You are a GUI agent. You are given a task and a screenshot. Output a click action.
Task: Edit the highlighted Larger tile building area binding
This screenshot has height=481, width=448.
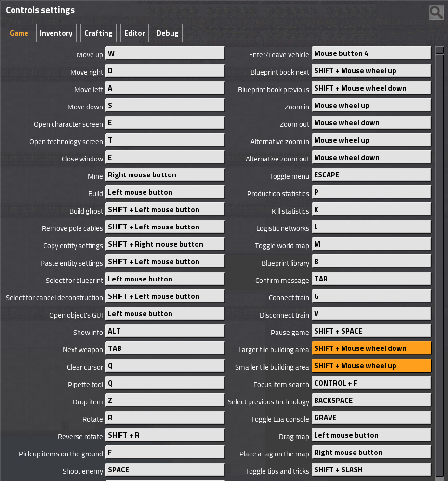(371, 348)
